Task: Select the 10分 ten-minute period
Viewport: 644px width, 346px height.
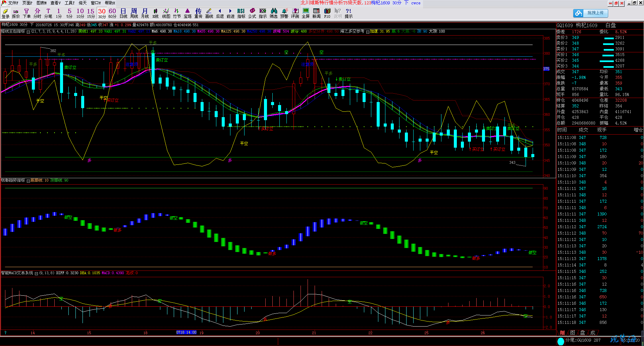Action: pos(80,13)
